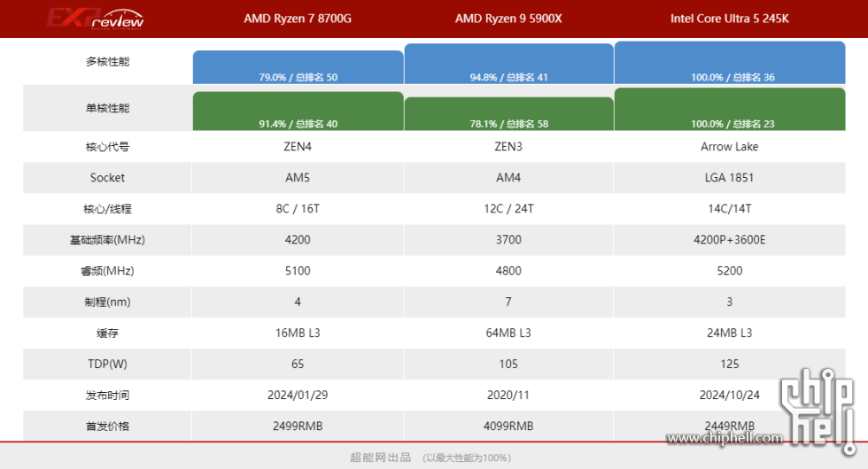
Task: Select the AMD Ryzen 7 8700G column header
Action: (298, 19)
